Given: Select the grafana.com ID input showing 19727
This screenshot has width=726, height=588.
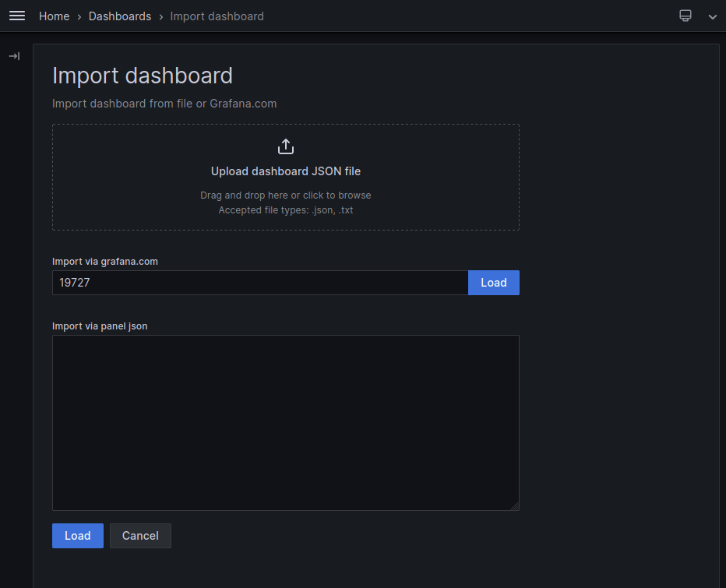Looking at the screenshot, I should (x=260, y=283).
